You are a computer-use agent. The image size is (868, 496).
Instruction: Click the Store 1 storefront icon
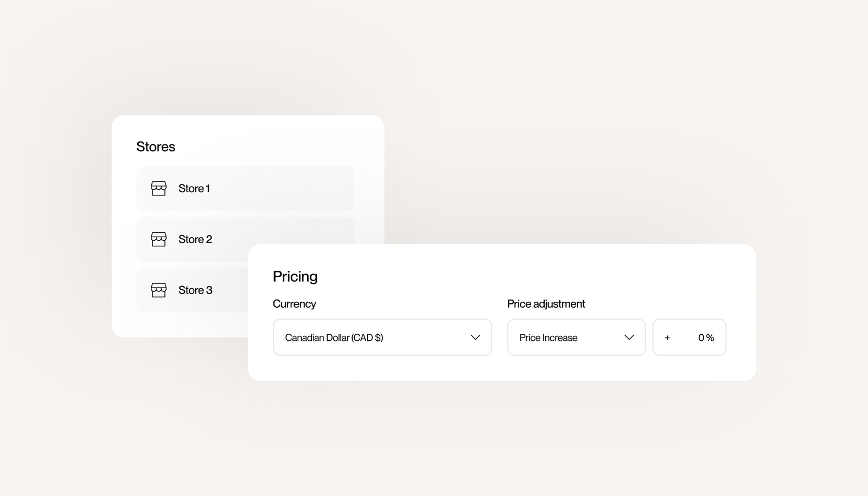coord(158,188)
